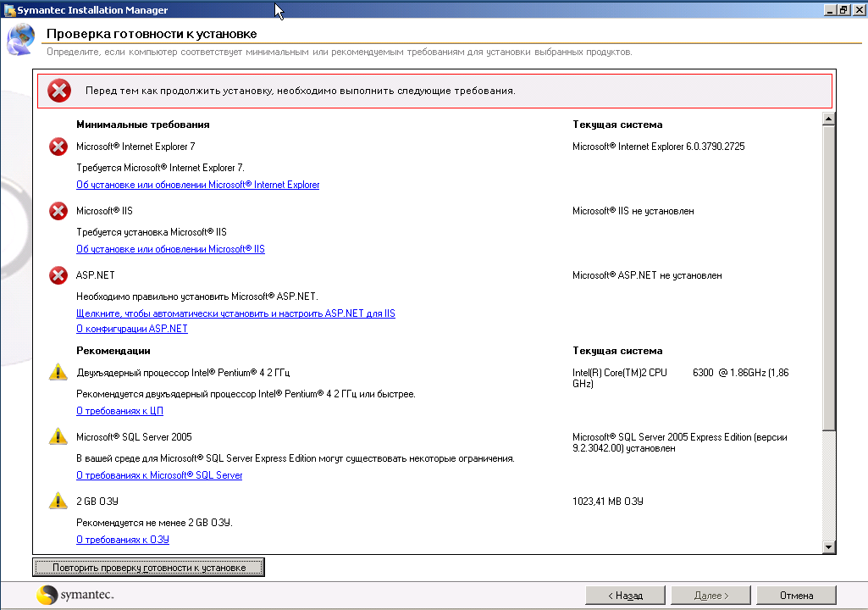Select the 'Минимальные требования' heading

(x=143, y=125)
